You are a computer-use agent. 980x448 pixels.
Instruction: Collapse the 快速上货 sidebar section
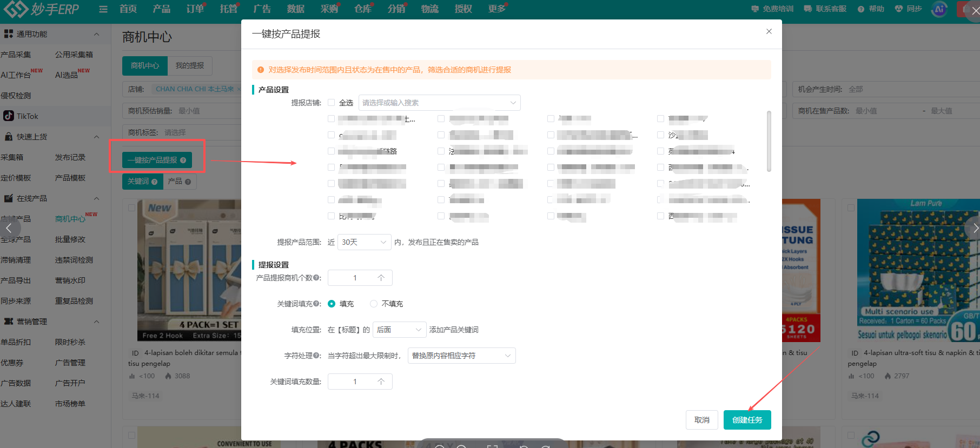96,137
